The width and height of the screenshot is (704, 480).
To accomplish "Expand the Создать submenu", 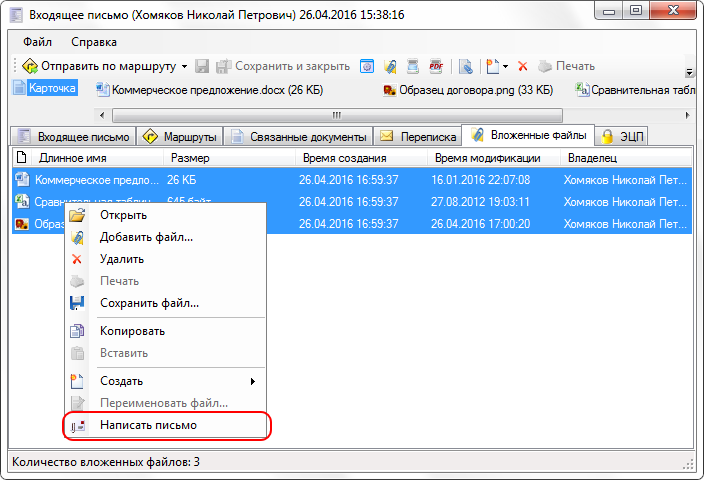I will [166, 381].
